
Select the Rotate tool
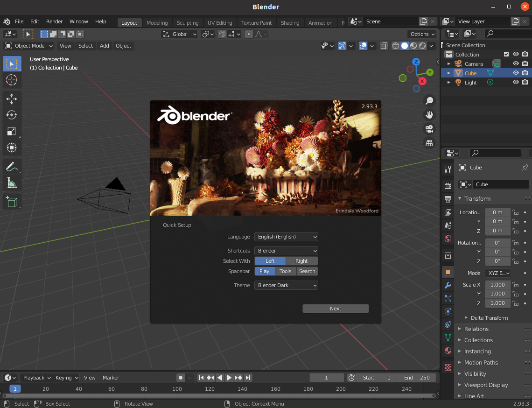pos(12,115)
